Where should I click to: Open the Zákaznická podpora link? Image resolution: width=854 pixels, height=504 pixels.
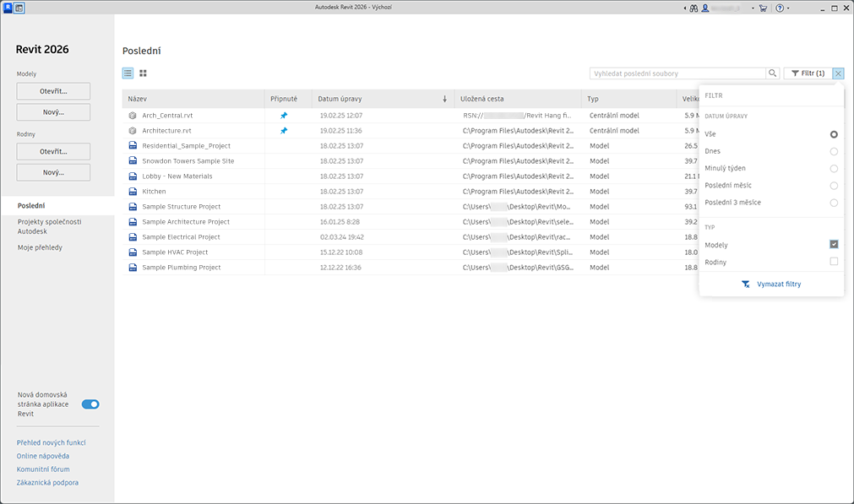tap(47, 483)
